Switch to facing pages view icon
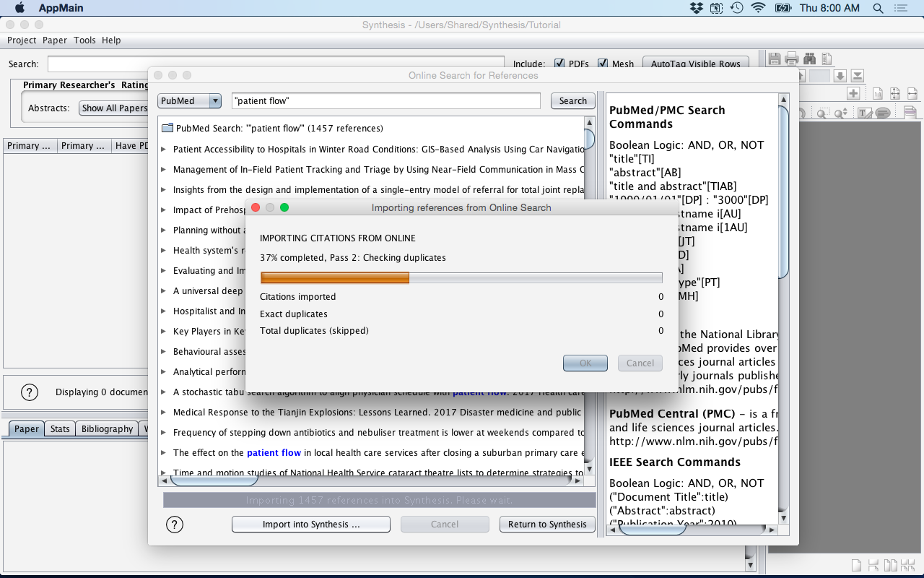This screenshot has width=924, height=578. point(891,565)
